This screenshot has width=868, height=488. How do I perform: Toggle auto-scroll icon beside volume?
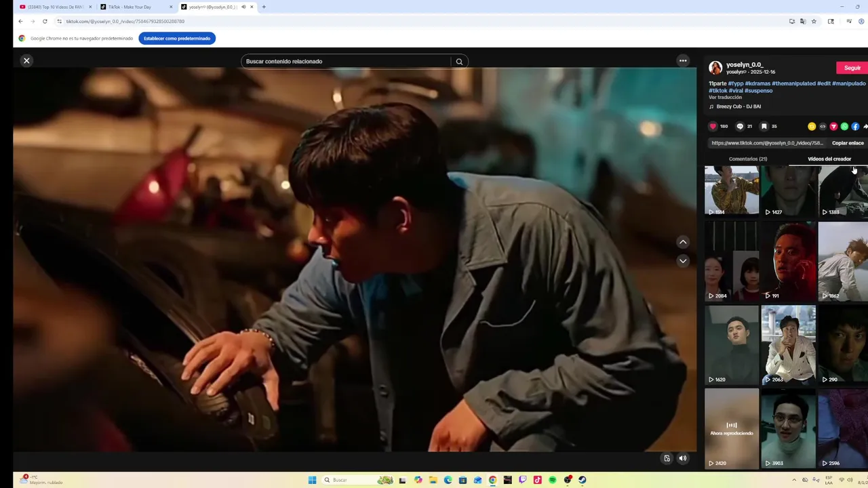pos(667,458)
